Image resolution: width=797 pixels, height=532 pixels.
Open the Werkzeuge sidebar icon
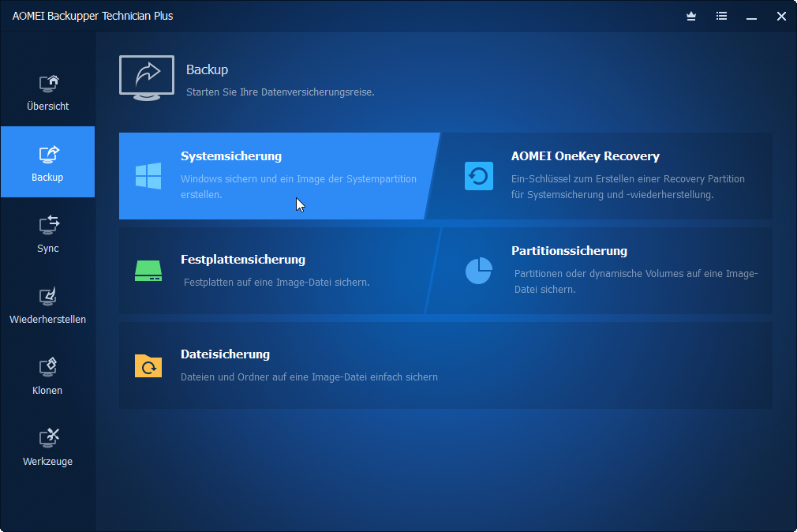coord(49,438)
